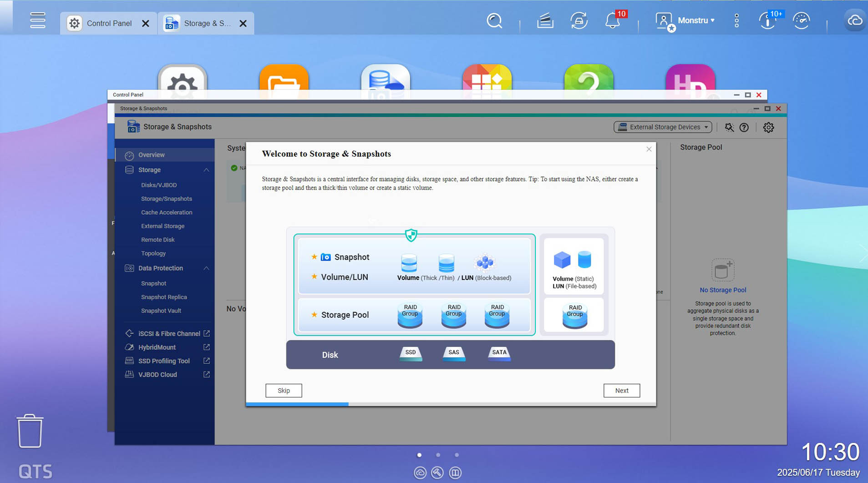Click the No Storage Pool link
The width and height of the screenshot is (868, 483).
723,290
